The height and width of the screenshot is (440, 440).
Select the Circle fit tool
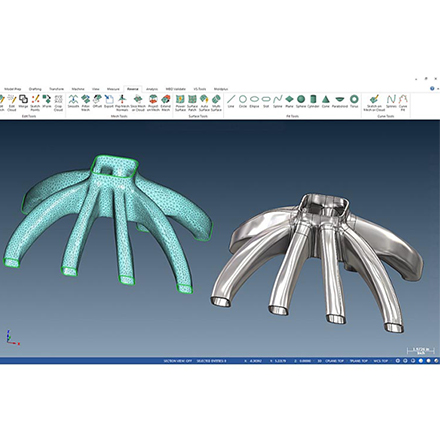(x=243, y=101)
